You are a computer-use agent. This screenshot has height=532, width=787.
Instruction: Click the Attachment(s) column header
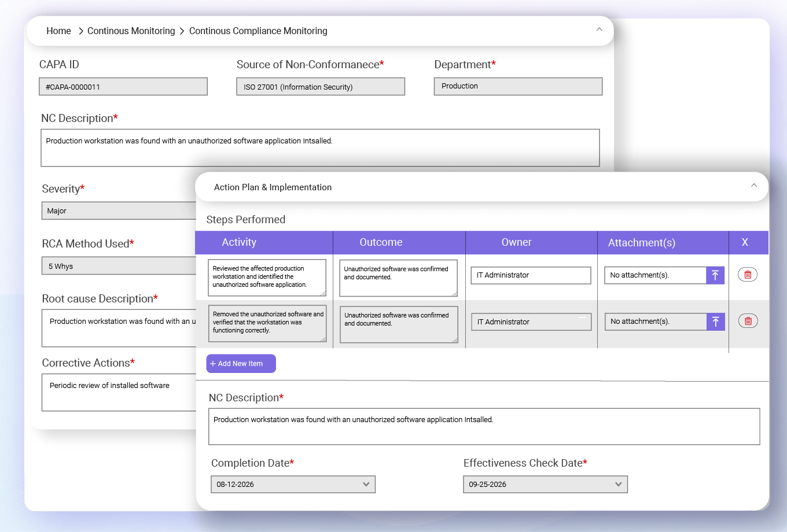coord(642,243)
